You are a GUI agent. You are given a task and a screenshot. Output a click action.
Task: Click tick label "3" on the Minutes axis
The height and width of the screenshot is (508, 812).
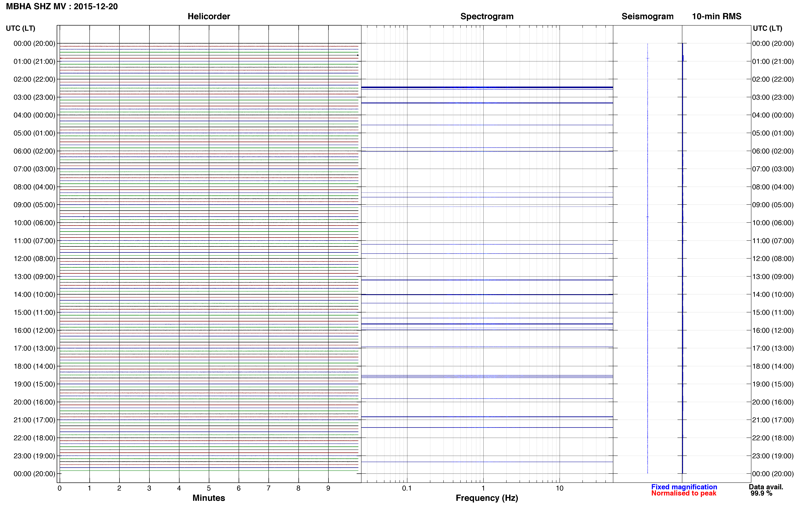tap(149, 488)
